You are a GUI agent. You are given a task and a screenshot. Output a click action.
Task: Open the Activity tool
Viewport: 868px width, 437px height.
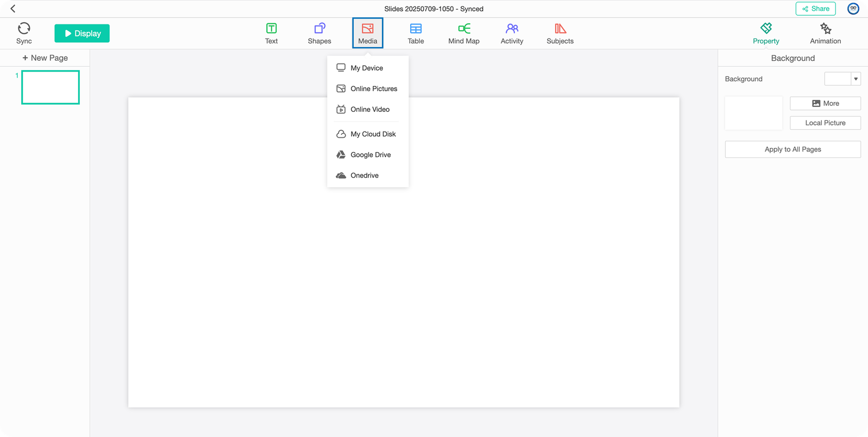pyautogui.click(x=512, y=34)
